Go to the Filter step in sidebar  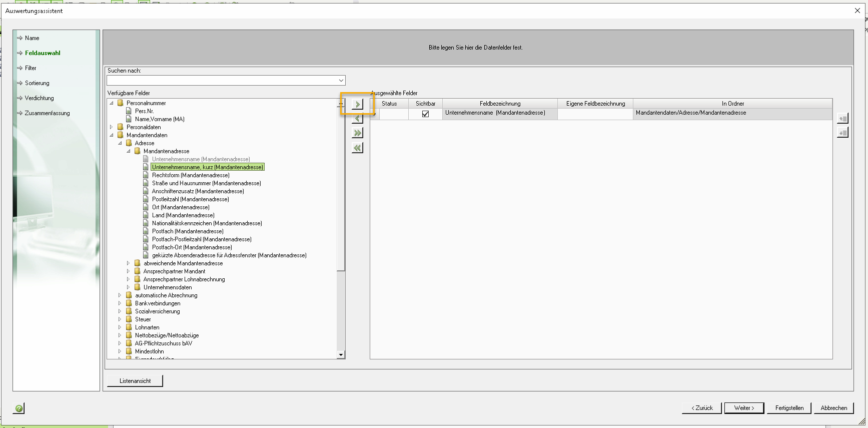[x=31, y=68]
